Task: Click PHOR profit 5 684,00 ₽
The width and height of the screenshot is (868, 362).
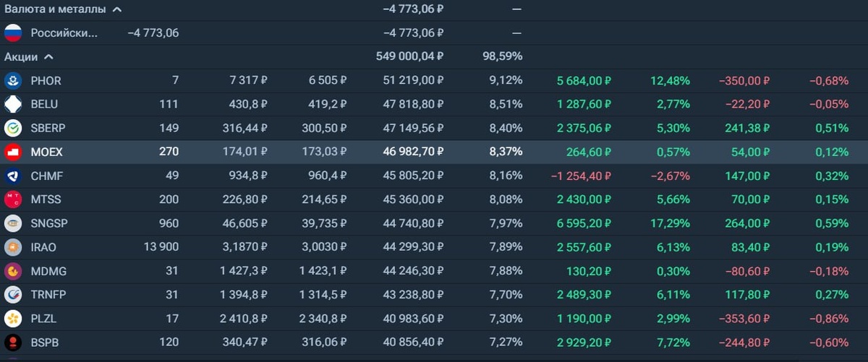Action: pyautogui.click(x=584, y=81)
